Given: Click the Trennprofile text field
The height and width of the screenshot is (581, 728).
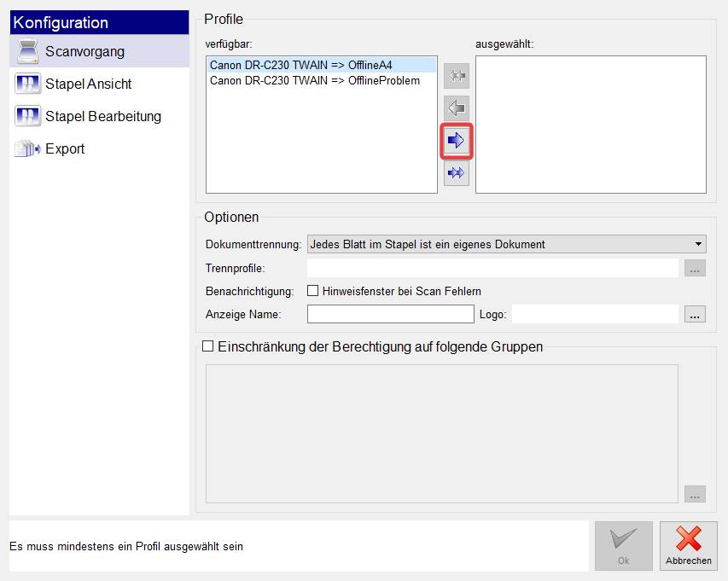Looking at the screenshot, I should 492,268.
